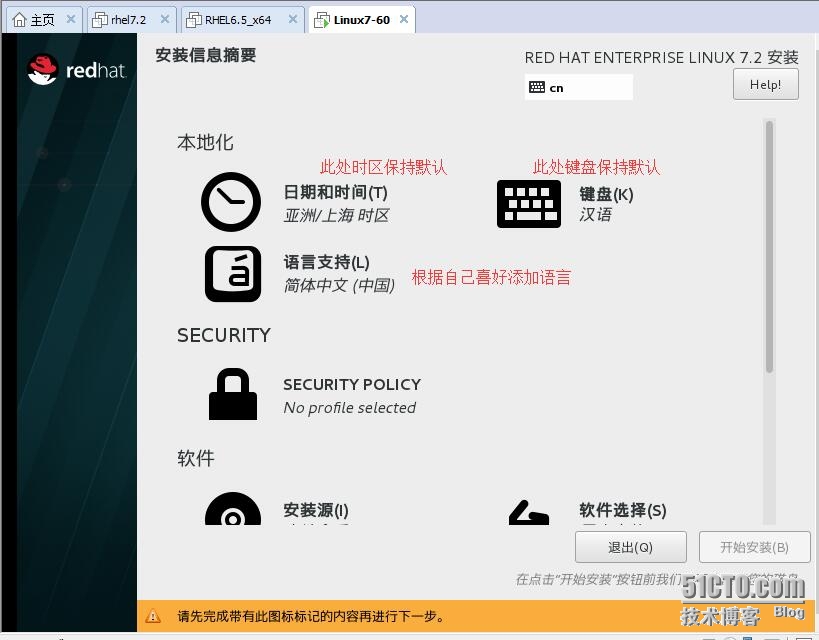The image size is (819, 640).
Task: Click the VM icon on RHEL6.5_x64 tab
Action: [x=194, y=20]
